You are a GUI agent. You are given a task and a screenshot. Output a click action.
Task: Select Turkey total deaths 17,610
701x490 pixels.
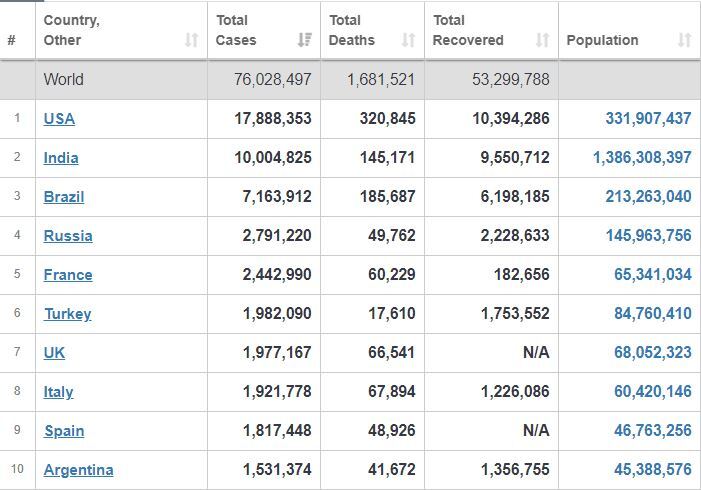coord(392,313)
